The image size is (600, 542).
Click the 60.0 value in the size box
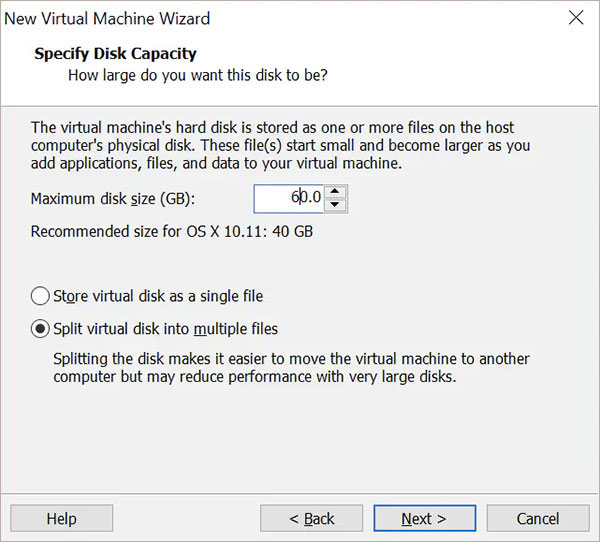coord(306,198)
